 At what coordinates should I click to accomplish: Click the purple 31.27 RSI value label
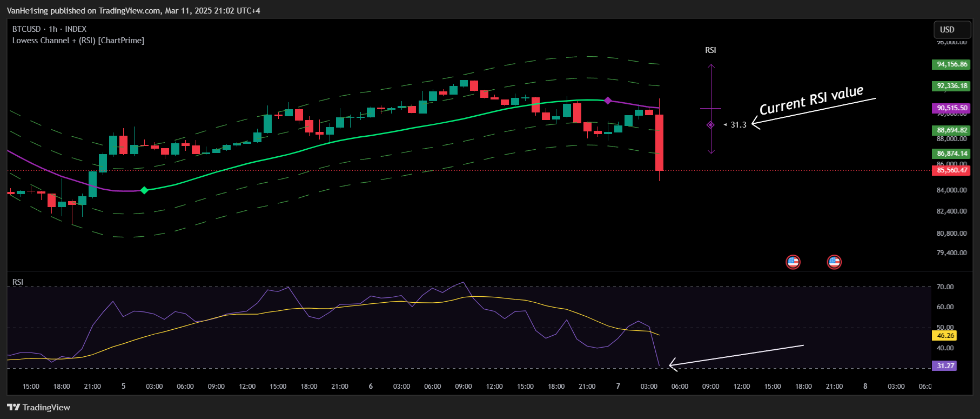coord(944,366)
